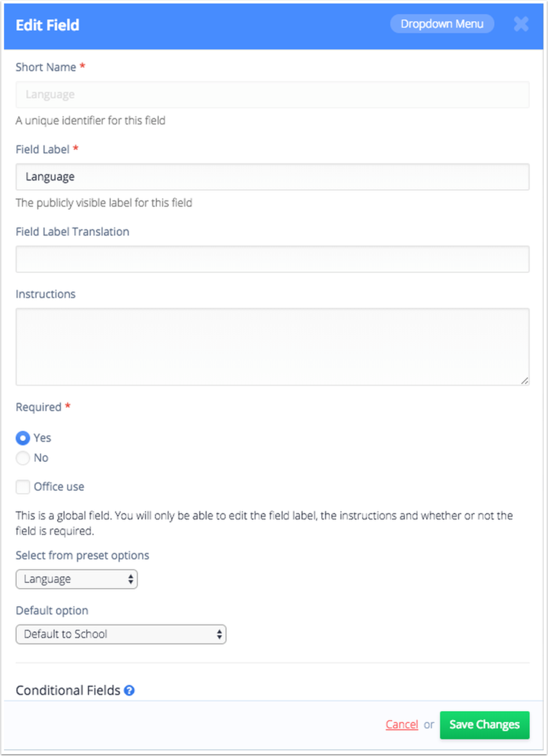Click the Office use label text

[59, 486]
